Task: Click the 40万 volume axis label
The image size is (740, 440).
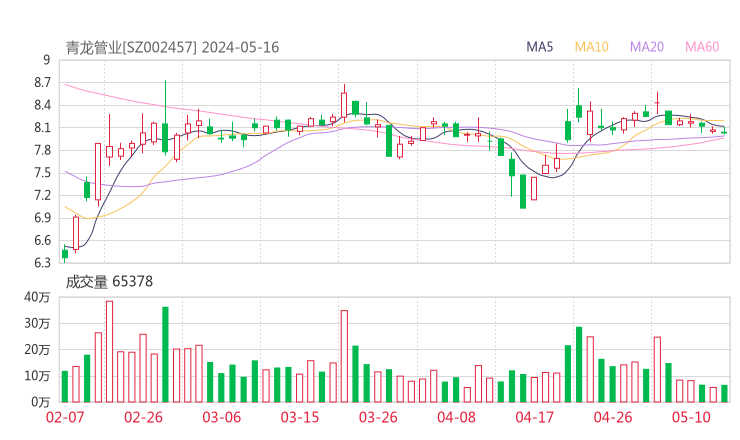Action: point(37,297)
